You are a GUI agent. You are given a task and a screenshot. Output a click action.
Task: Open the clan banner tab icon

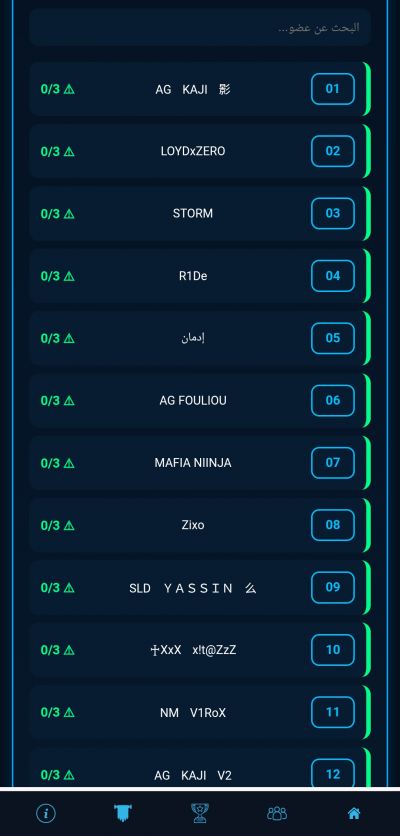123,813
